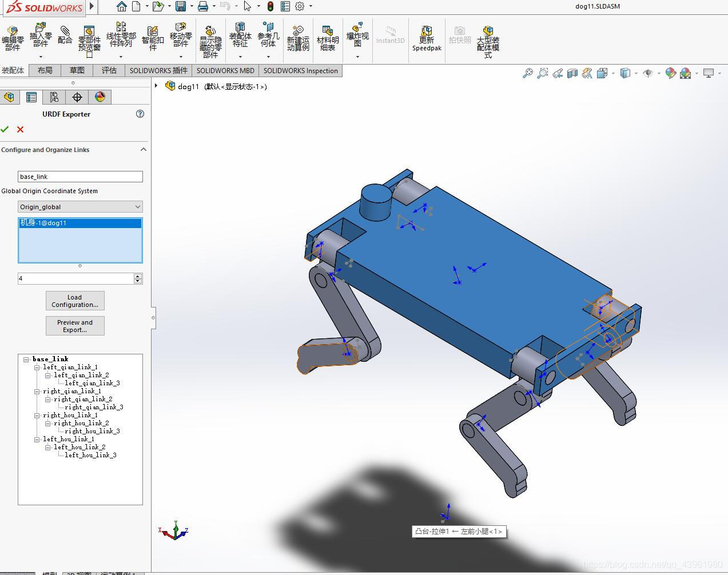This screenshot has height=575, width=728.
Task: Click Smart Fasteners (智能扣件)
Action: click(x=153, y=39)
